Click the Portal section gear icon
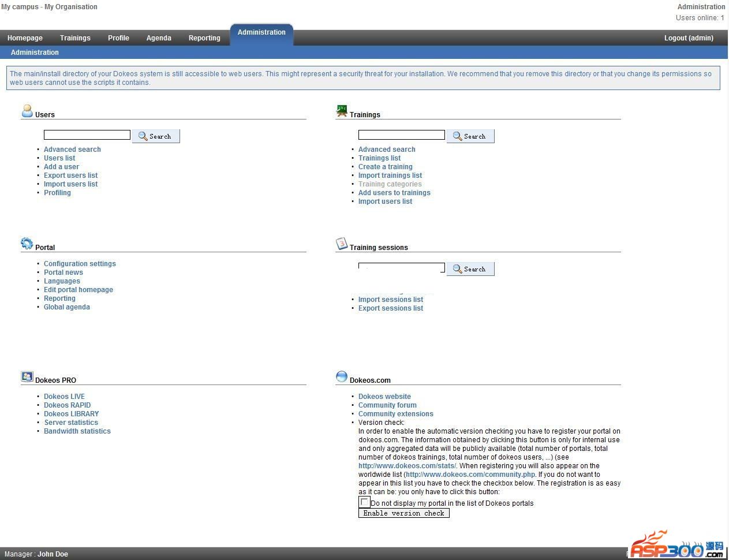 tap(27, 244)
